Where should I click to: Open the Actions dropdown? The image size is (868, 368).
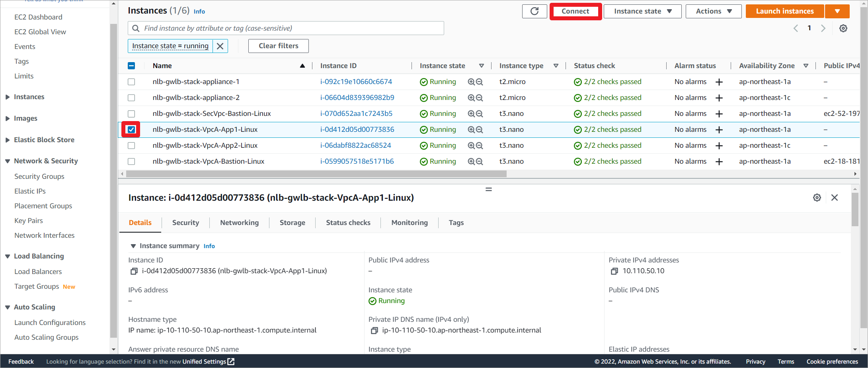[x=714, y=11]
